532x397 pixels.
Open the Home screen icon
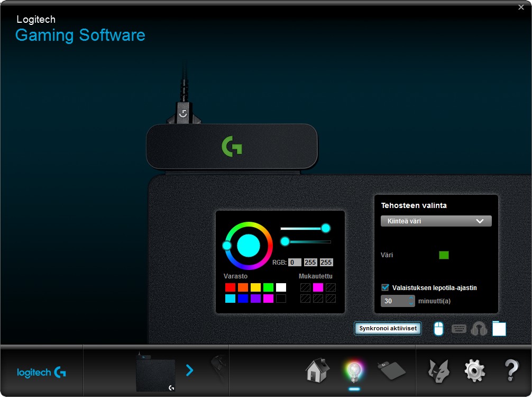317,371
